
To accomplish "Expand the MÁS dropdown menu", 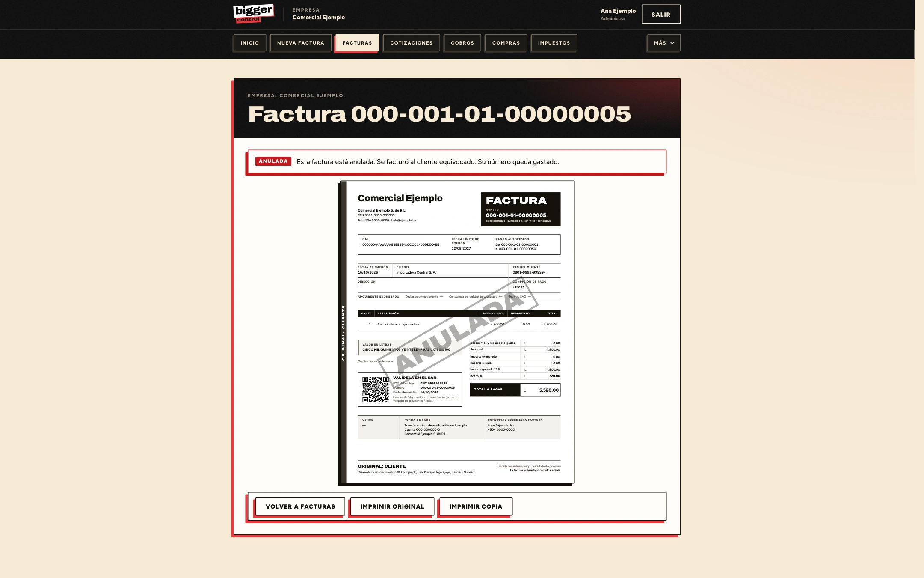I will point(664,43).
